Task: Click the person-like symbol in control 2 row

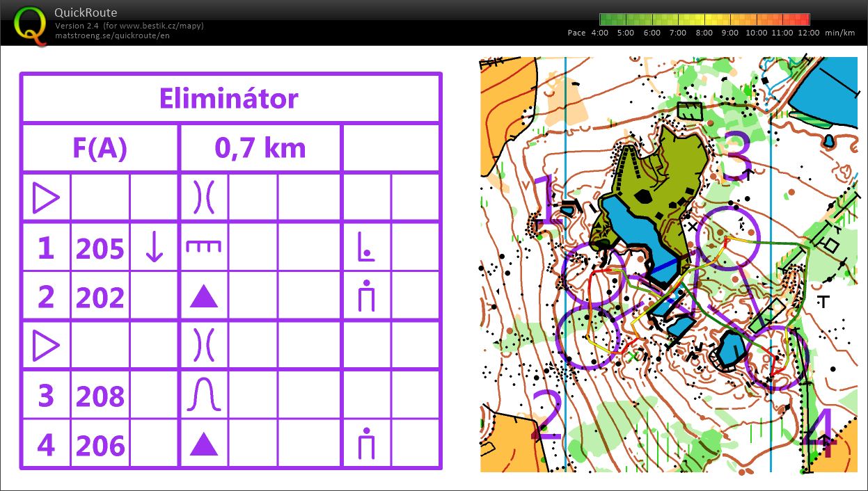Action: pyautogui.click(x=366, y=297)
